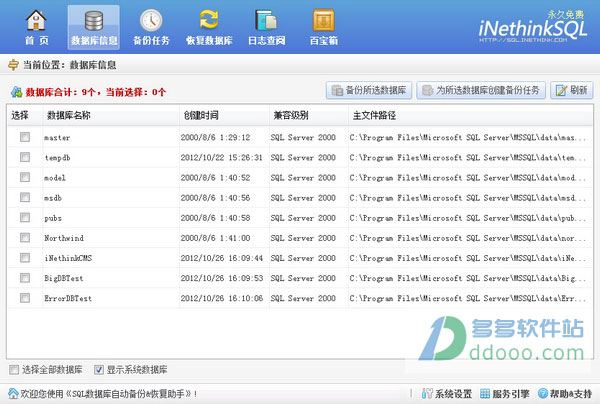Click creation time 2012/10/26 16:10:06
Image resolution: width=600 pixels, height=404 pixels.
(x=222, y=298)
